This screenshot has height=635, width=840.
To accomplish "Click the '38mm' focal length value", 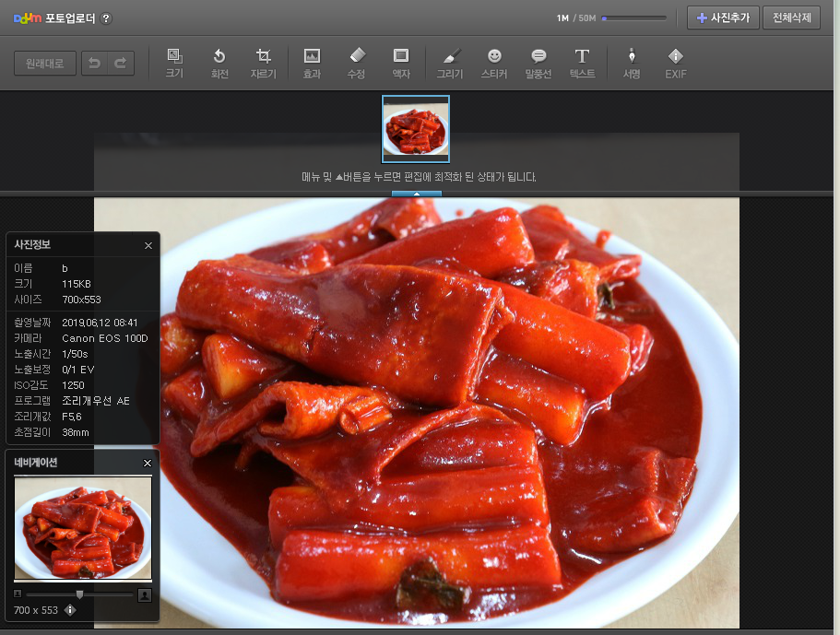I will click(x=76, y=432).
